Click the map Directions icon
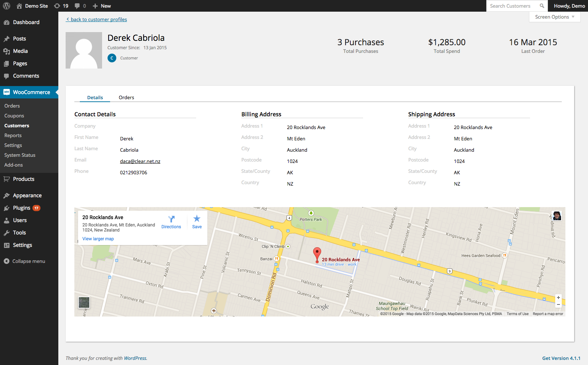 [171, 219]
